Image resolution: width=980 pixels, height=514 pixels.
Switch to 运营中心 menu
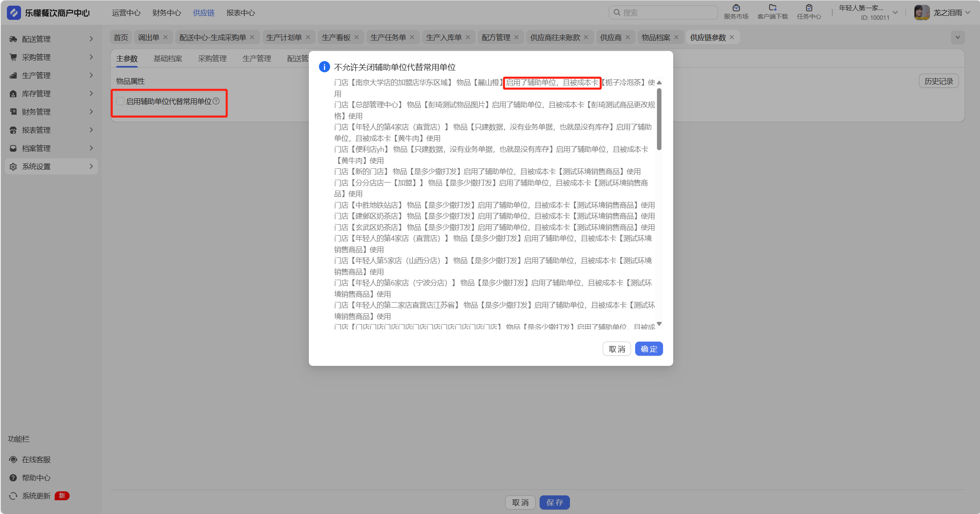point(126,13)
